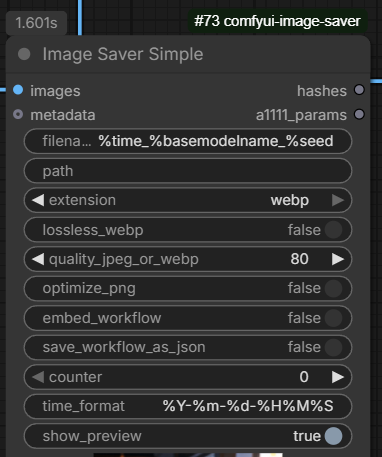The width and height of the screenshot is (382, 457).
Task: Select previous extension with left arrow
Action: 38,200
